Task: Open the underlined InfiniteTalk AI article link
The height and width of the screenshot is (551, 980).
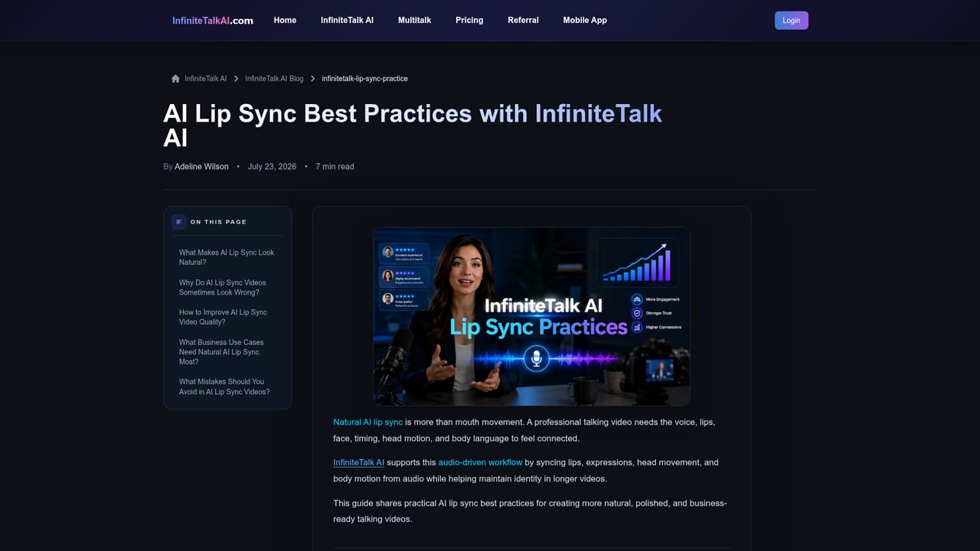Action: [358, 462]
